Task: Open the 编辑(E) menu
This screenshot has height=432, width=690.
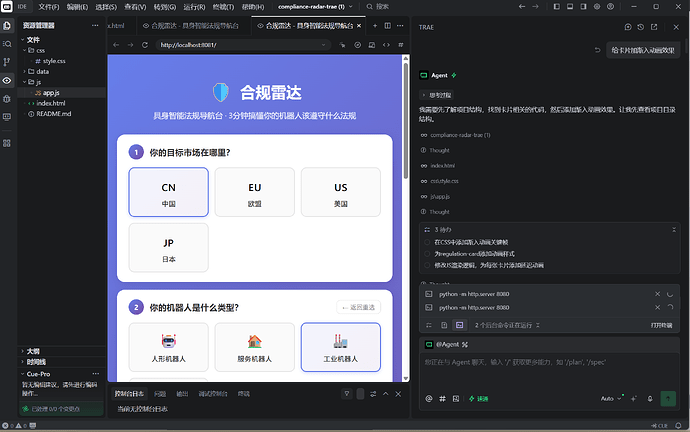Action: (77, 7)
